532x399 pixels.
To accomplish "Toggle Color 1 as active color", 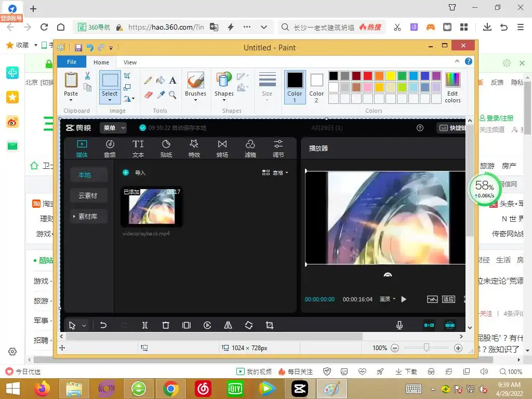I will [295, 87].
